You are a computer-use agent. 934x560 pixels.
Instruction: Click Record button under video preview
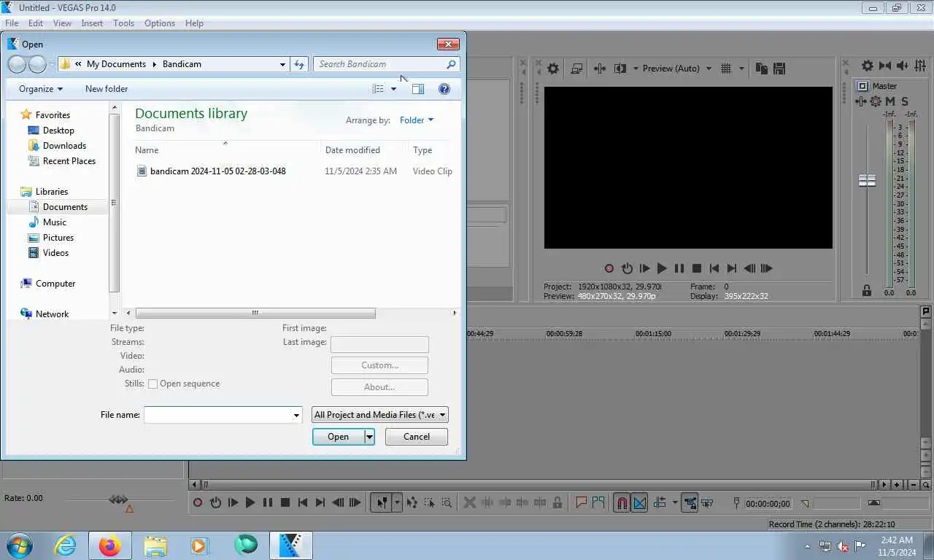[x=609, y=268]
